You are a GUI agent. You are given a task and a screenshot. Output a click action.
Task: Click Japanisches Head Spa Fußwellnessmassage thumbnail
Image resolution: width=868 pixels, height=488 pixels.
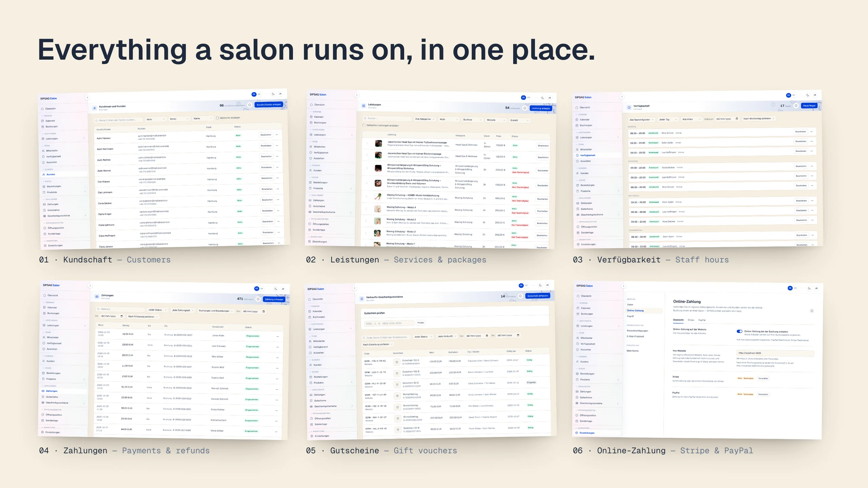pyautogui.click(x=378, y=143)
